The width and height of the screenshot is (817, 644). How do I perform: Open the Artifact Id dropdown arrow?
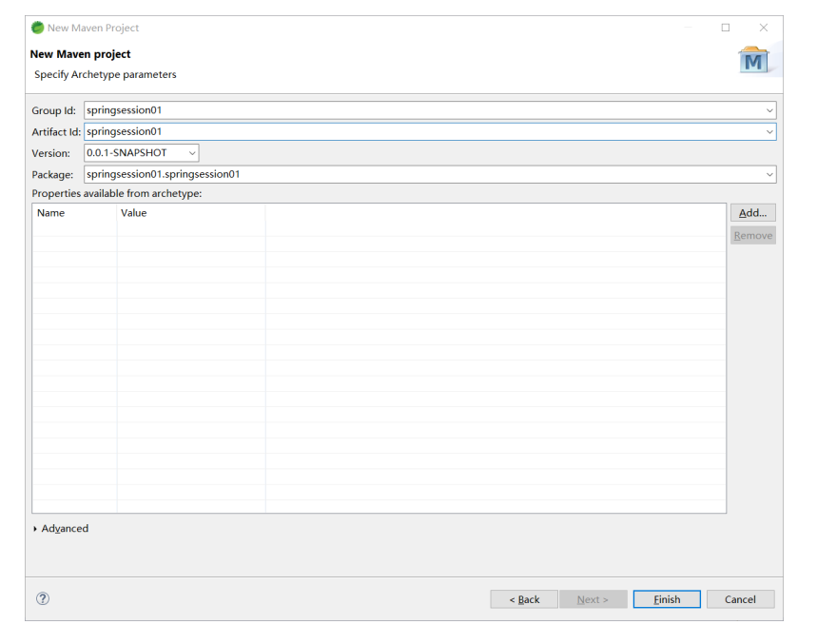pyautogui.click(x=769, y=132)
